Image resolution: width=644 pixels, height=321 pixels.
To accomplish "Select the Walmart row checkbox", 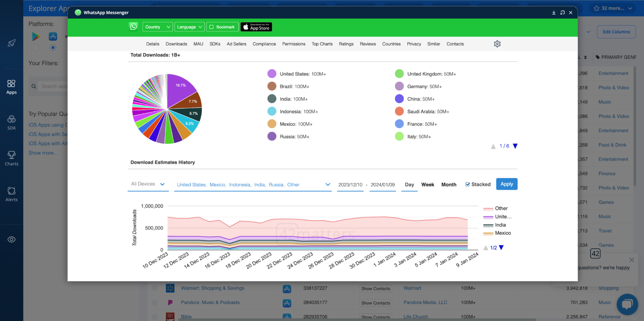I will pos(155,288).
